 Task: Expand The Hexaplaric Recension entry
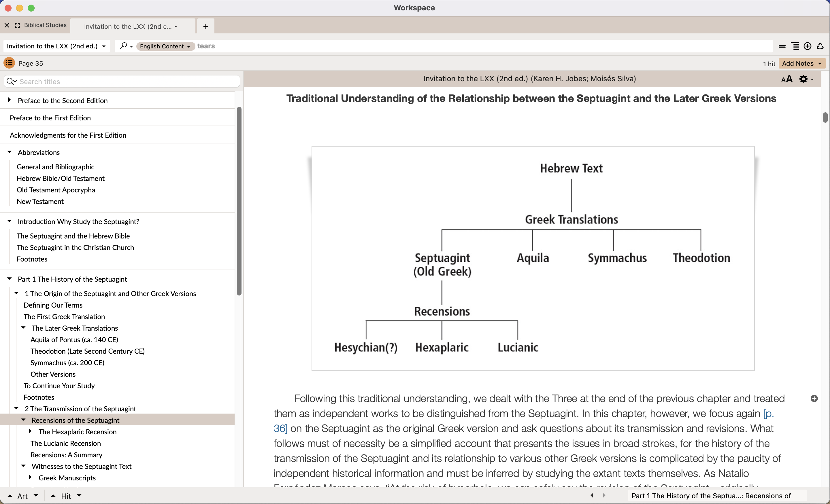tap(30, 431)
